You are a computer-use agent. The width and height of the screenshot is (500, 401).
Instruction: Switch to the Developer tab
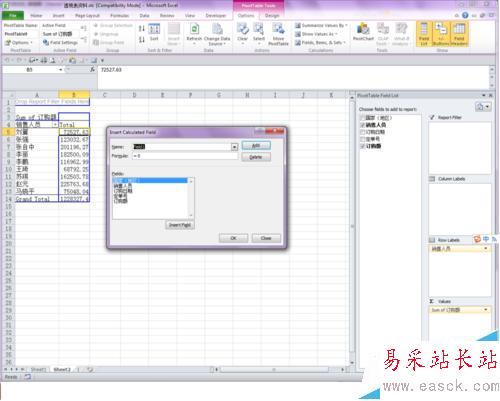(x=216, y=16)
